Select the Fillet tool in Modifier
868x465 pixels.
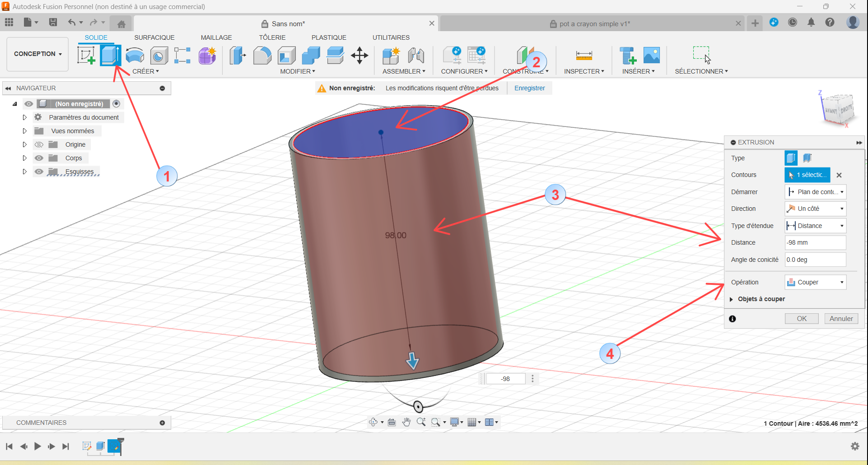point(262,56)
